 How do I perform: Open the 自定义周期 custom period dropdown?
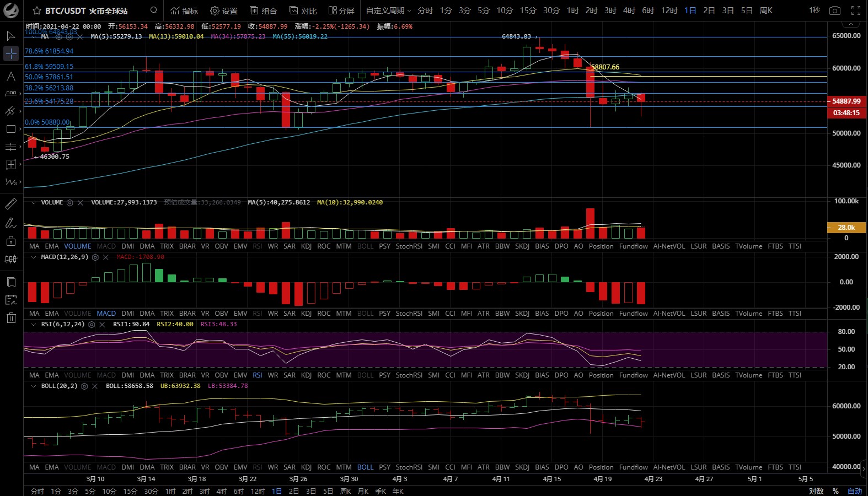point(388,10)
